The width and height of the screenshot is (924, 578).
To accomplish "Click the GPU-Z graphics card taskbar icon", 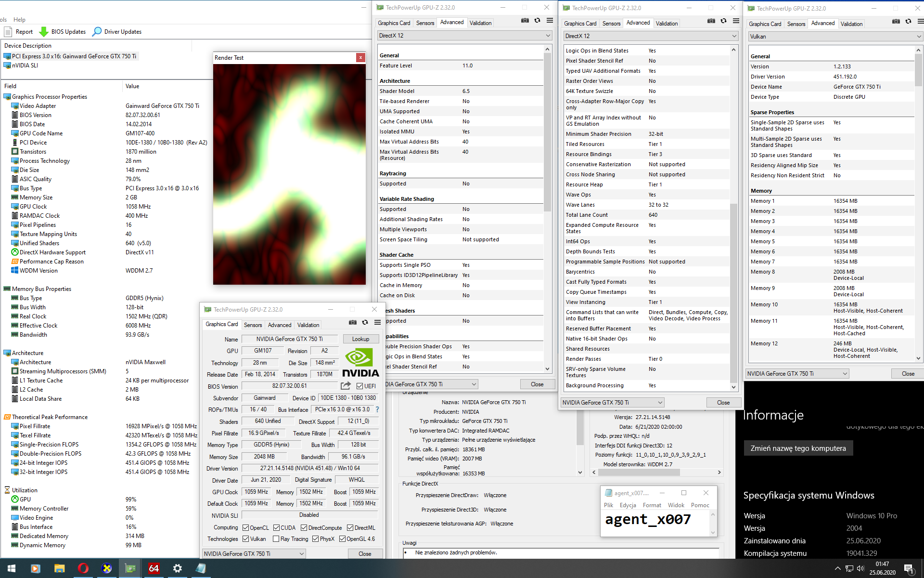I will [x=130, y=568].
